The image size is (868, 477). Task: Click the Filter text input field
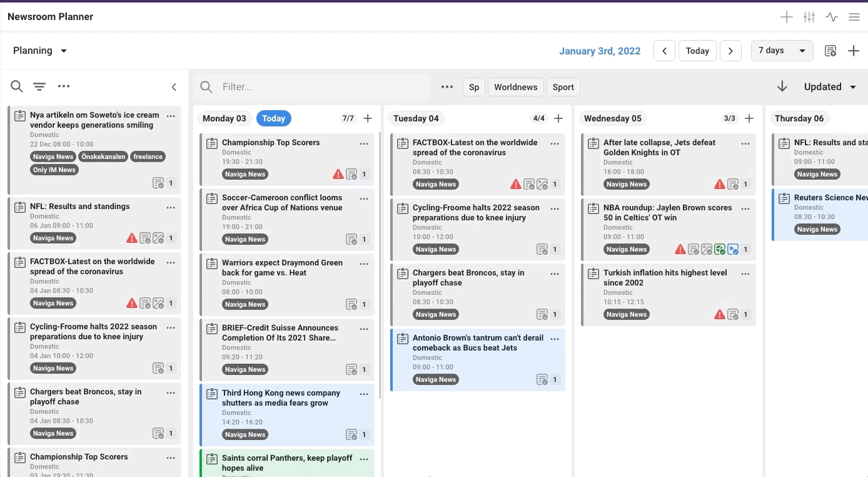(x=322, y=87)
